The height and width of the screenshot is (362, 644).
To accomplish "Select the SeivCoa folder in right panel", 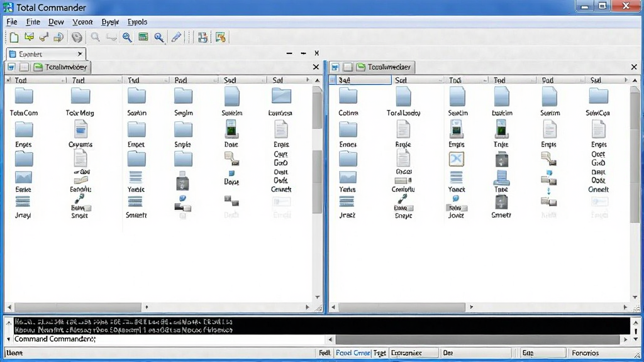I will 598,102.
